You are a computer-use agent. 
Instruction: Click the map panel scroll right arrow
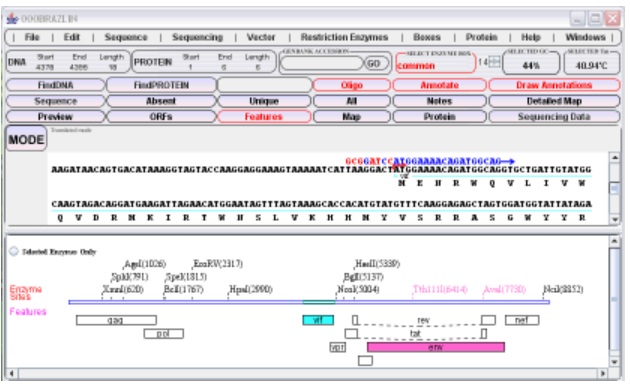pyautogui.click(x=602, y=374)
